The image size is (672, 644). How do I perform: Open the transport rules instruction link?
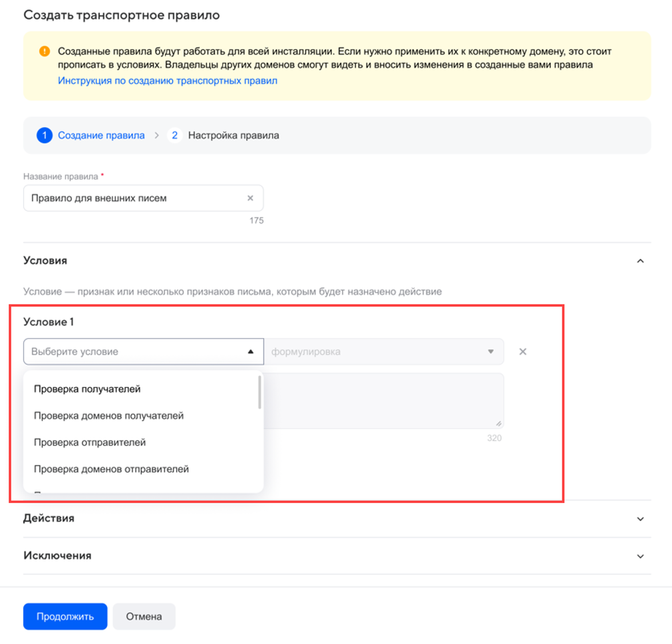167,80
